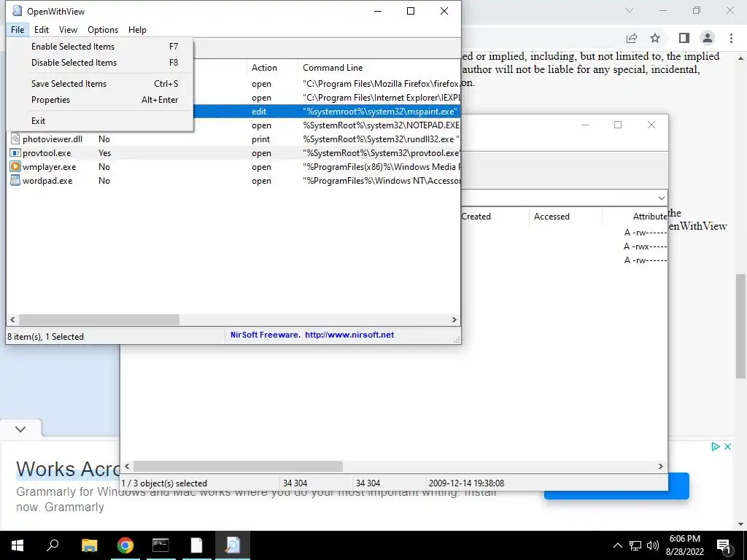747x560 pixels.
Task: Click the mspaint.exe command line cell
Action: point(379,112)
